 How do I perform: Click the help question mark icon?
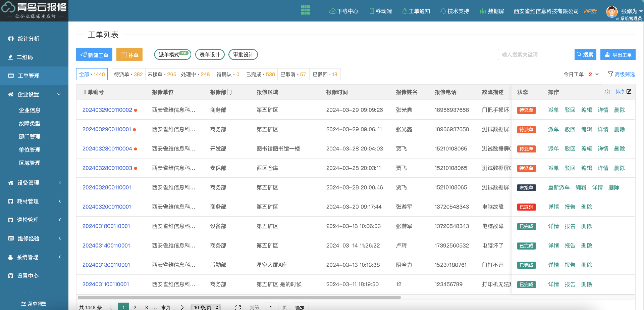coord(607,92)
